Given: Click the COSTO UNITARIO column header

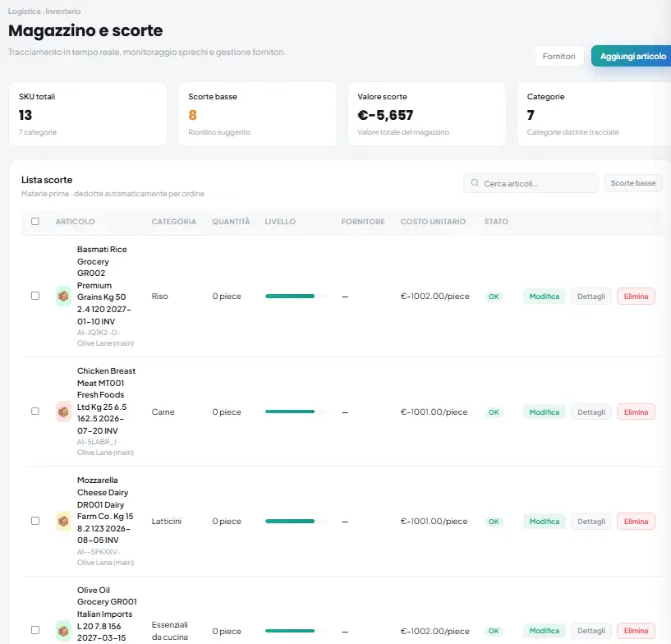Looking at the screenshot, I should click(433, 222).
